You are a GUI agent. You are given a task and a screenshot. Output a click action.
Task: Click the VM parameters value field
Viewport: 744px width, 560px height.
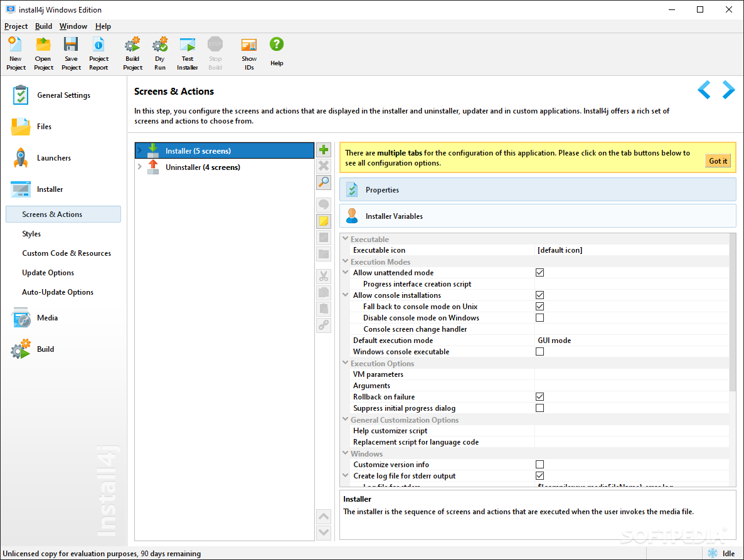[632, 374]
